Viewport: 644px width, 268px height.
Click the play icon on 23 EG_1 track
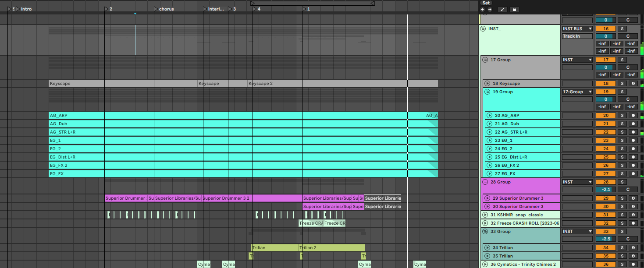pyautogui.click(x=490, y=141)
